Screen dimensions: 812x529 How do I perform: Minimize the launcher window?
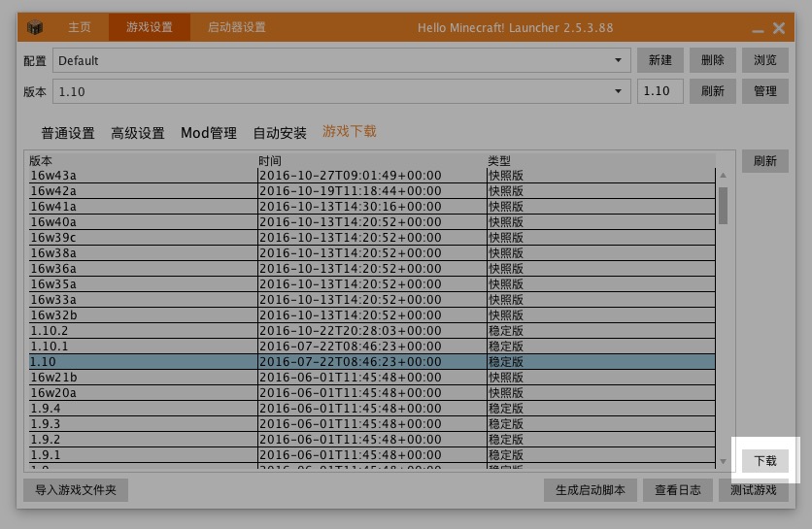(x=758, y=30)
